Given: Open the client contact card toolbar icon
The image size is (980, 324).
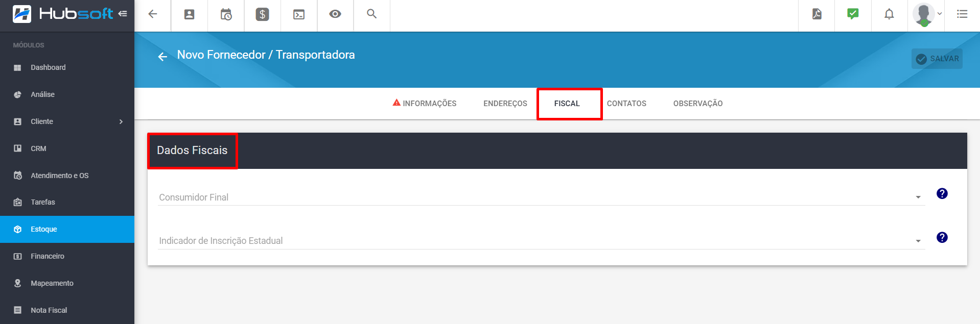Looking at the screenshot, I should (189, 14).
